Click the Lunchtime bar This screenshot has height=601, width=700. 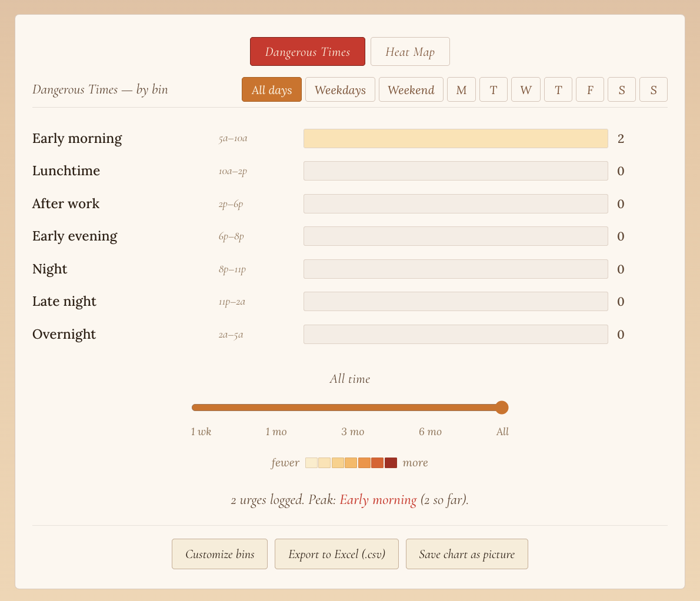pyautogui.click(x=455, y=171)
